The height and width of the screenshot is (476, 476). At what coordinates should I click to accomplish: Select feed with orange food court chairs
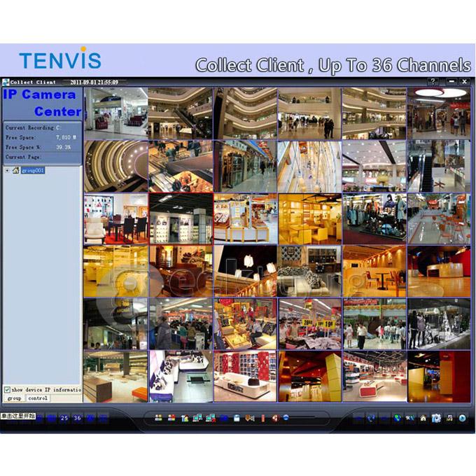click(x=439, y=219)
